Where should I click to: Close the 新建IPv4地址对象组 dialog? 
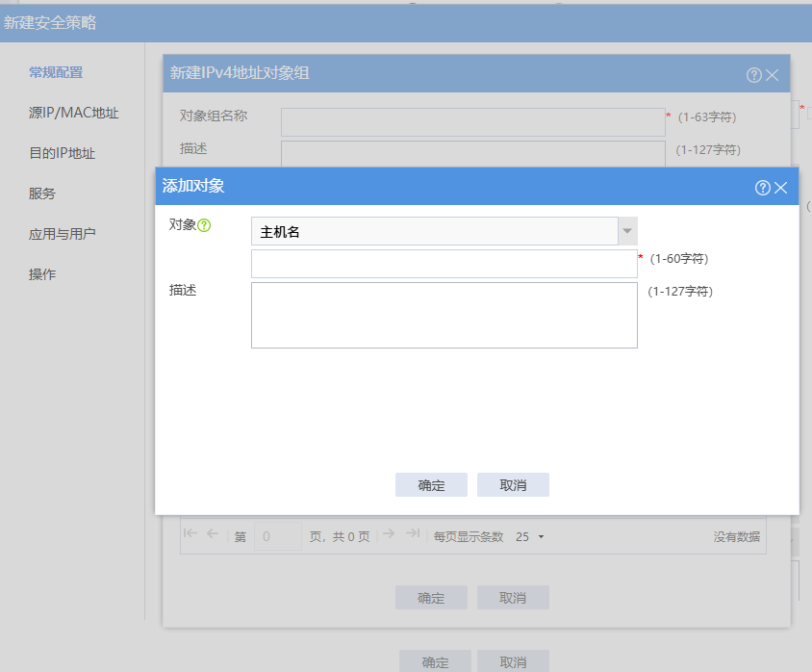[773, 75]
